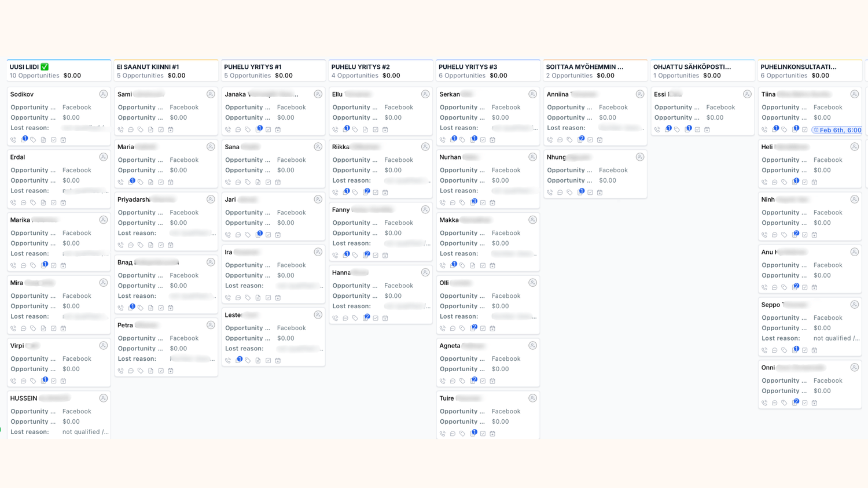Screen dimensions: 868x488
Task: Open notes icon on Maria's card
Action: (x=150, y=182)
